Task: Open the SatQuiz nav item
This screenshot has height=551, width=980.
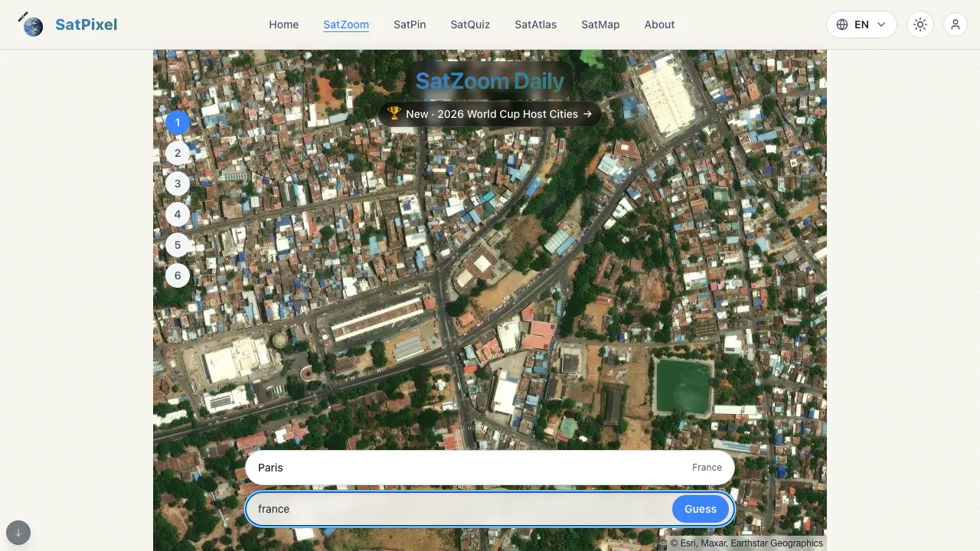Action: click(x=470, y=24)
